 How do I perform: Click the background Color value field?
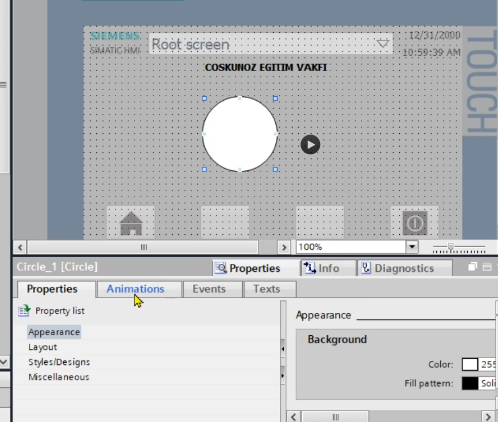coord(488,364)
